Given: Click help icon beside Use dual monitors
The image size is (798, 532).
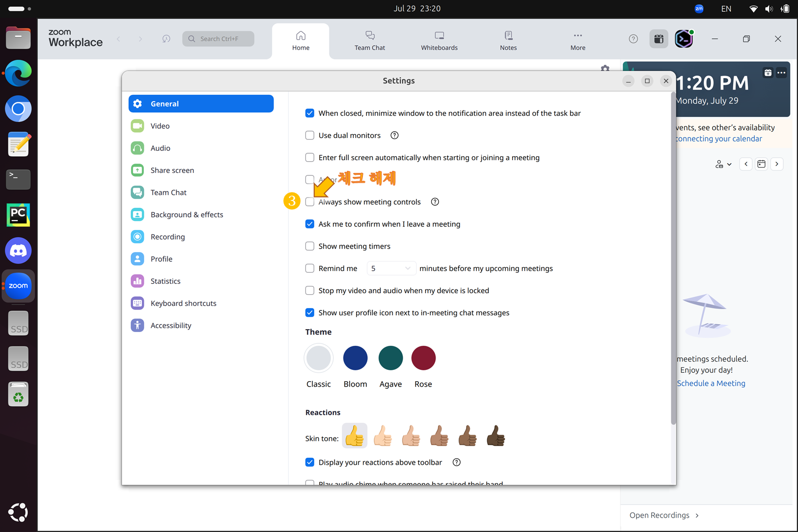Looking at the screenshot, I should tap(394, 135).
